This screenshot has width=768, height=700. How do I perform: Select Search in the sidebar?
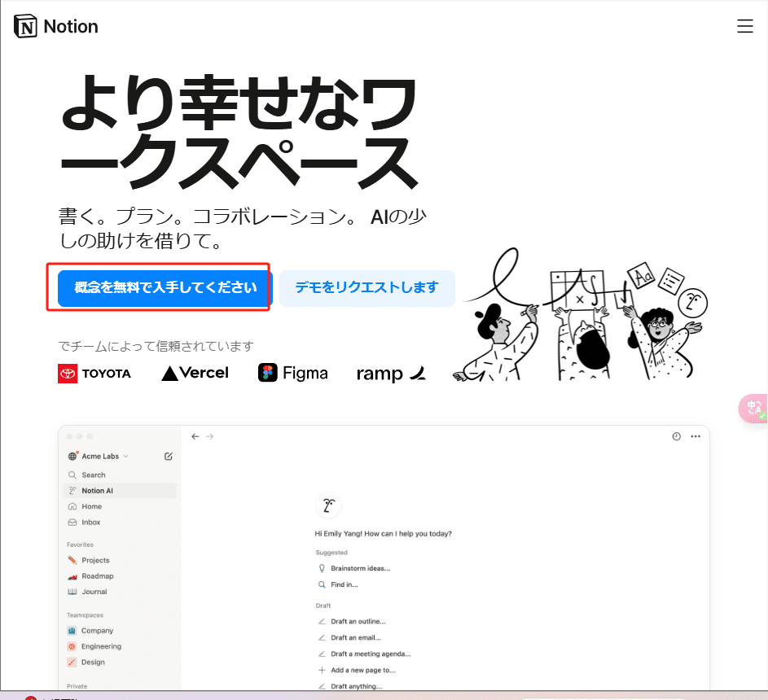tap(120, 475)
